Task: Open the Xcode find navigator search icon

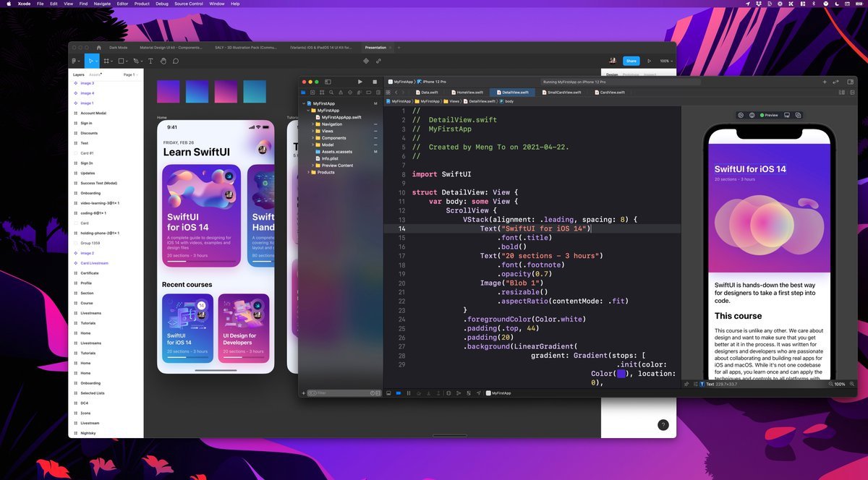Action: (331, 93)
